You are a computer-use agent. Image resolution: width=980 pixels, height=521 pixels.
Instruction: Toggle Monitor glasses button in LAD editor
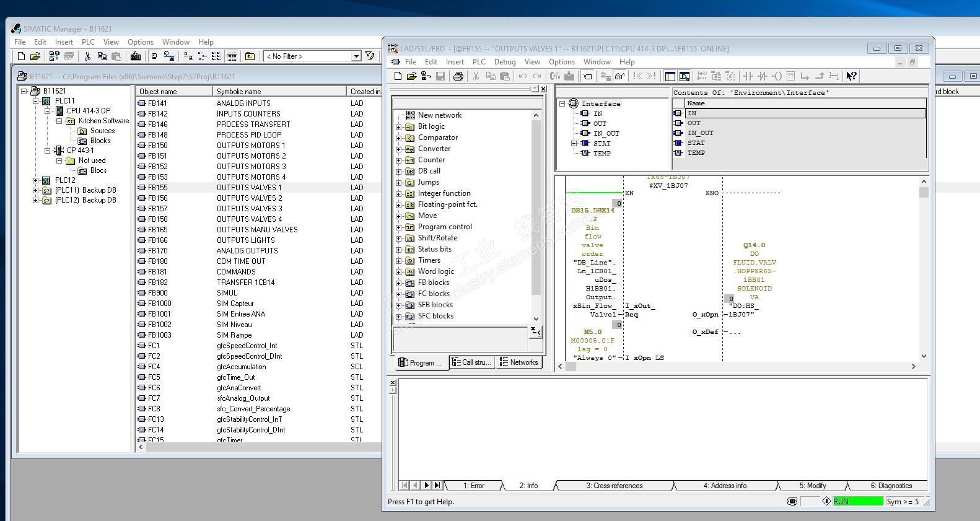pos(619,76)
